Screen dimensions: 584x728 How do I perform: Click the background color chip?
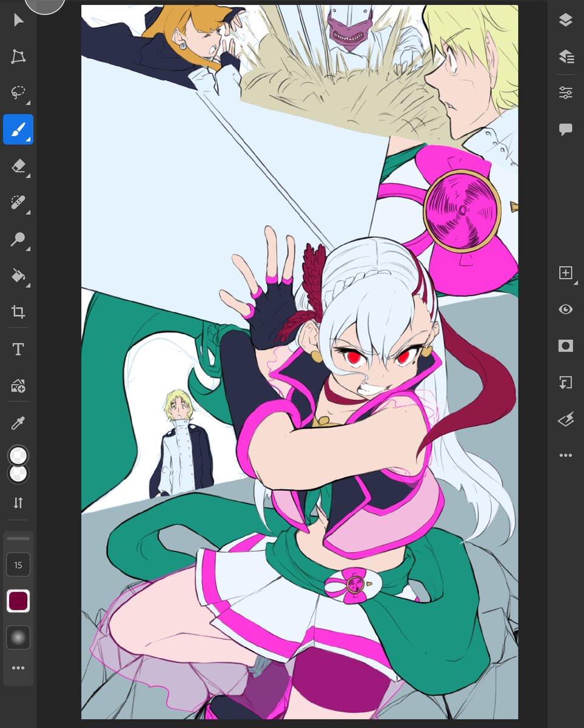click(18, 474)
